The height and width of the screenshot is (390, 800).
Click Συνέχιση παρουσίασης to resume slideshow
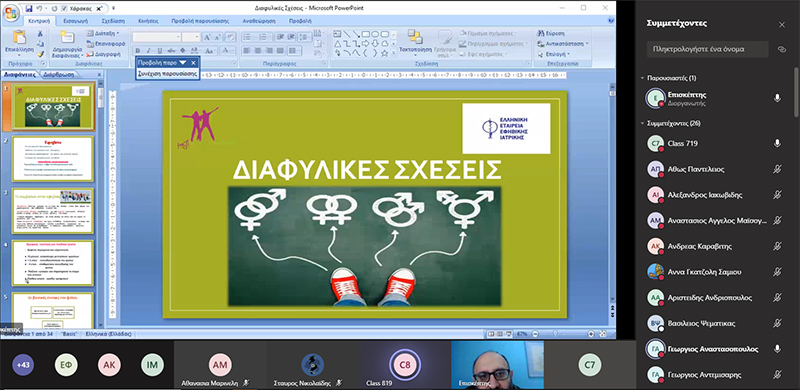[167, 74]
